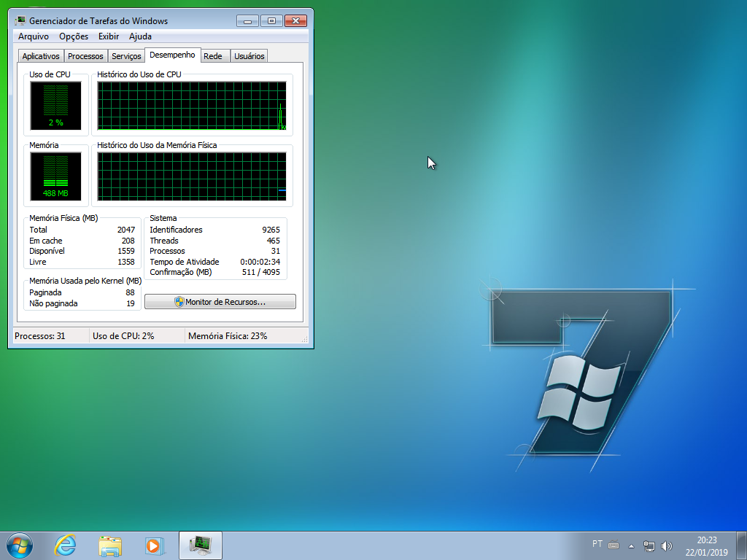The image size is (747, 560).
Task: Open the Opções menu
Action: tap(74, 36)
